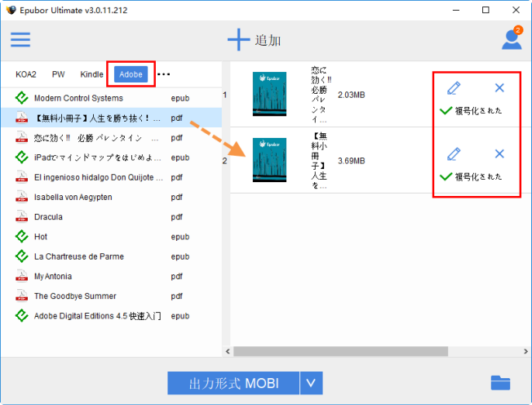Screen dimensions: 532x405
Task: Click the 2.03MB file size text
Action: click(x=351, y=95)
